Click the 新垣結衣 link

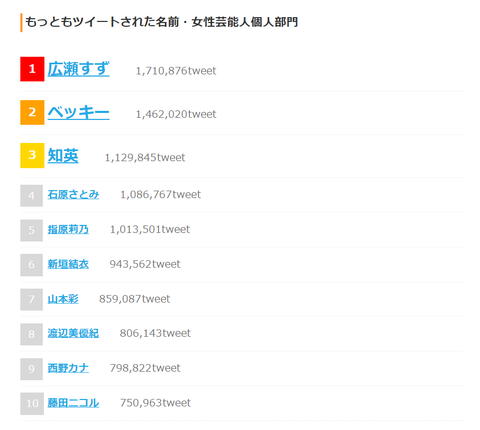68,264
